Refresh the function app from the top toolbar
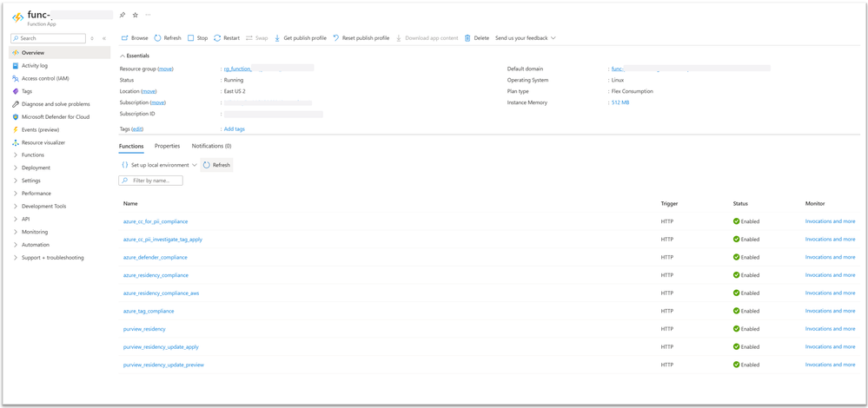The width and height of the screenshot is (868, 408). click(x=168, y=38)
